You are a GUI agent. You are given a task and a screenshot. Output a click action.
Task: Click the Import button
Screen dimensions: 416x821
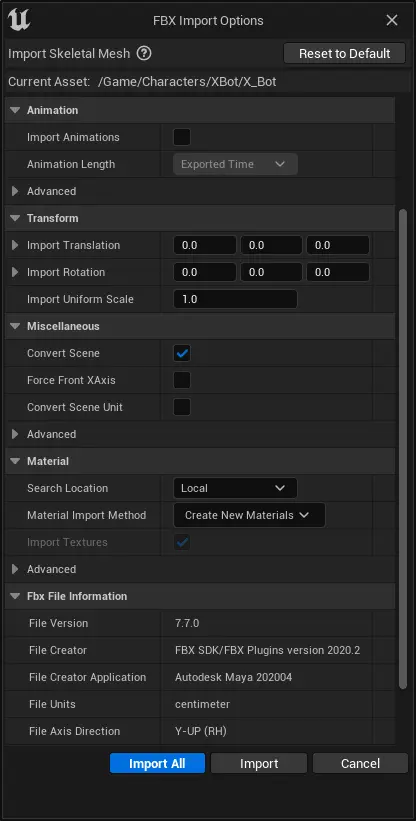click(259, 763)
